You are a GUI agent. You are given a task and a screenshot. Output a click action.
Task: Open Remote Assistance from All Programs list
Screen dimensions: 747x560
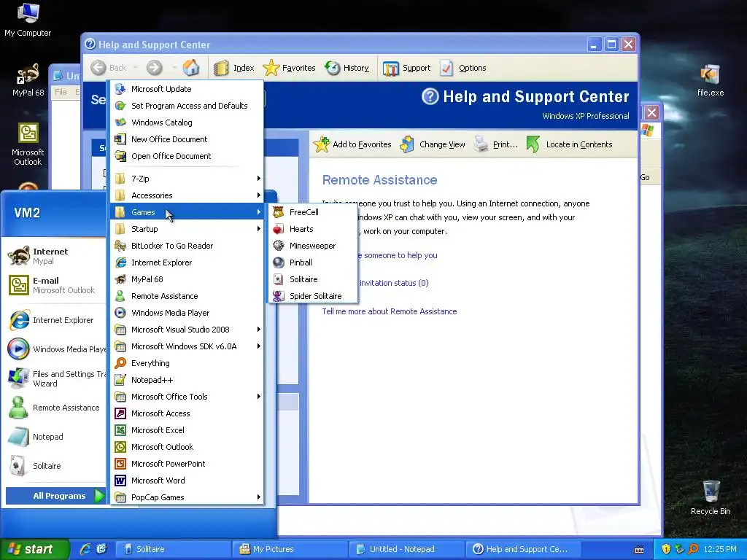[x=187, y=296]
